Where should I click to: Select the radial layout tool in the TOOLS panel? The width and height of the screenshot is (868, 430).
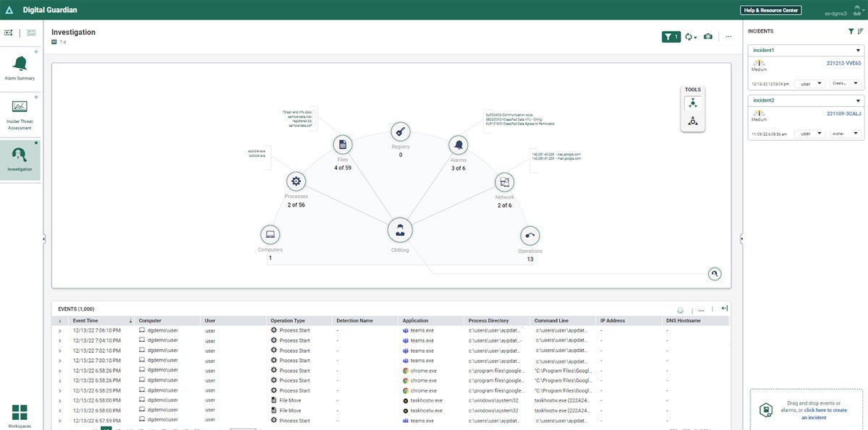(x=693, y=104)
